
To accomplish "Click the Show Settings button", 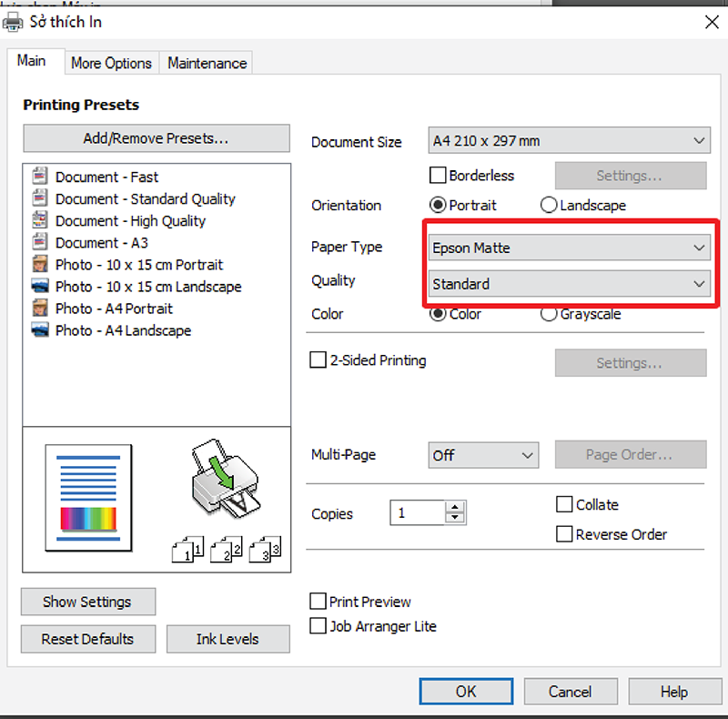I will (x=88, y=602).
